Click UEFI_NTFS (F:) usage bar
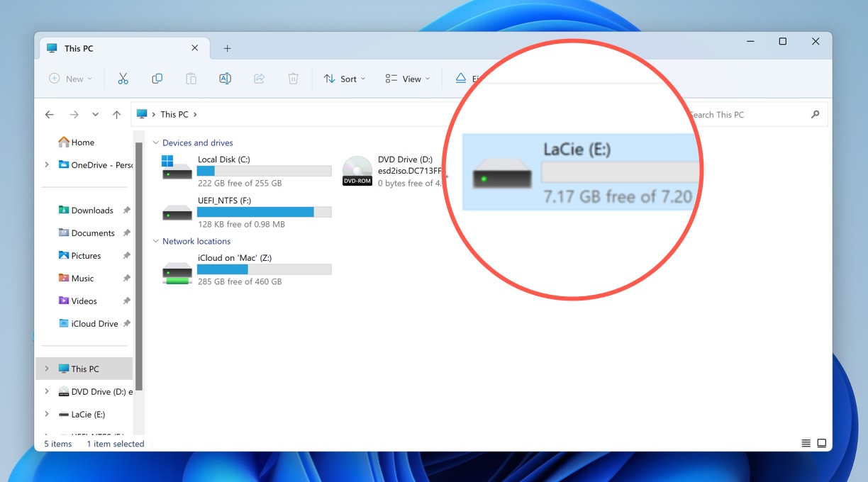The height and width of the screenshot is (482, 868). click(265, 212)
